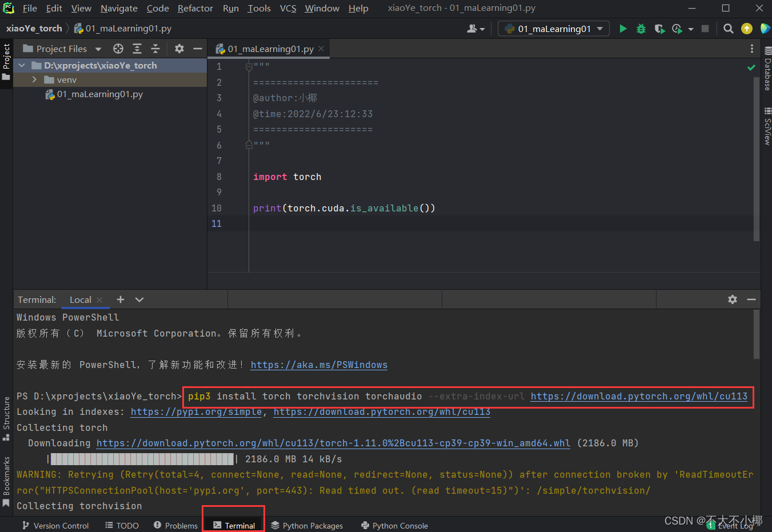The width and height of the screenshot is (772, 532).
Task: Click the whl/cu113 URL in pip3 command
Action: [x=639, y=397]
